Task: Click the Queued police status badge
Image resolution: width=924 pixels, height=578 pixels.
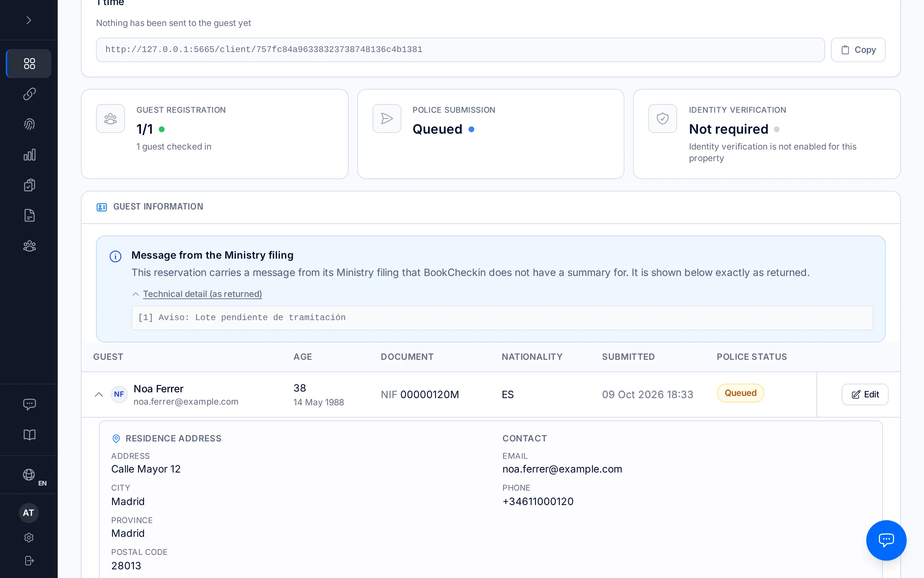Action: tap(740, 393)
